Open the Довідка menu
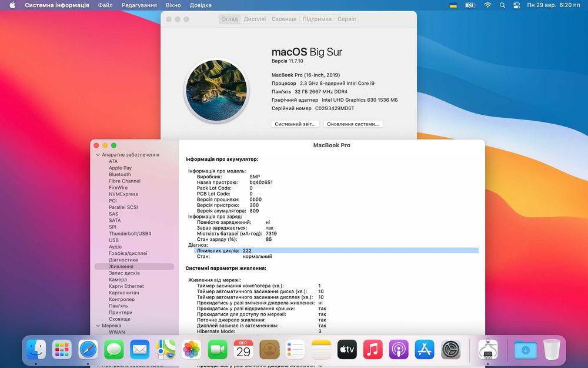The image size is (588, 368). (x=201, y=5)
